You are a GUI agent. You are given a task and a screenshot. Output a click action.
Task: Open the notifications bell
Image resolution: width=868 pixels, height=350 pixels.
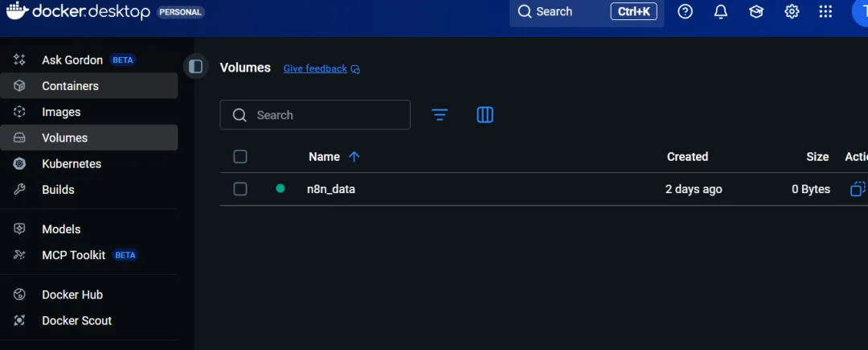pos(721,11)
